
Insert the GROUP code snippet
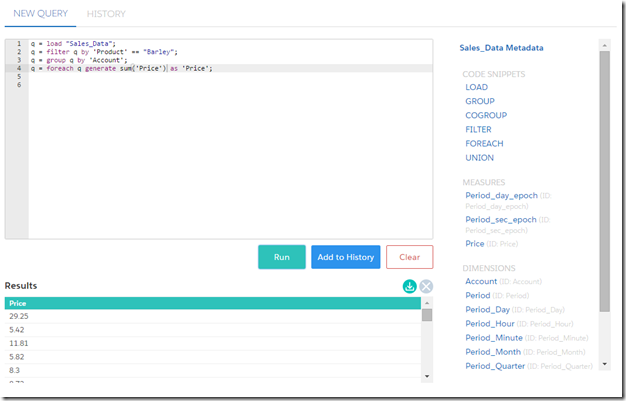[479, 101]
